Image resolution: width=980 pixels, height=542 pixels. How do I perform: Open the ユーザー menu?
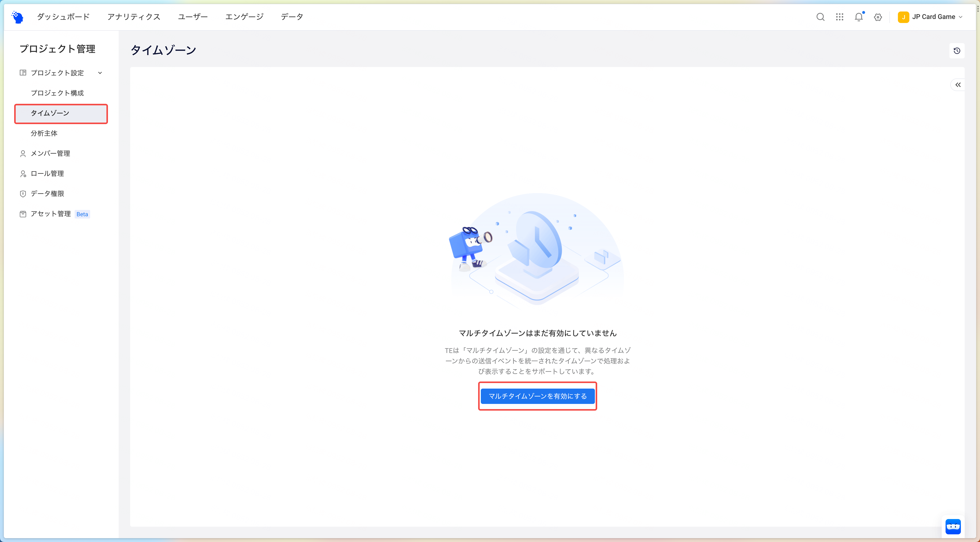click(193, 17)
